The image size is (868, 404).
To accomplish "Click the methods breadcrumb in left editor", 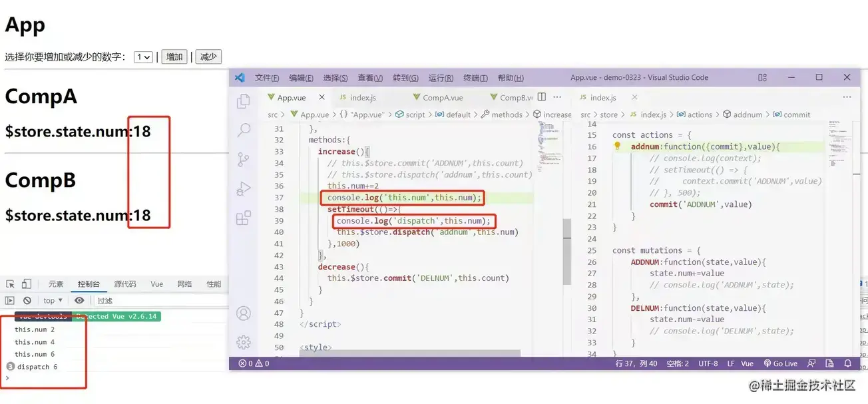I will (501, 114).
